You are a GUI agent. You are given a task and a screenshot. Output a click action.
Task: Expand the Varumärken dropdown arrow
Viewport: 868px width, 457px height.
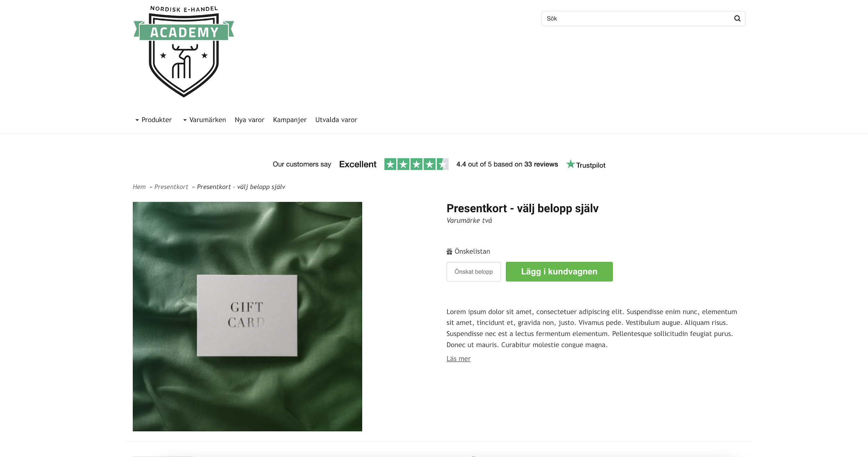pyautogui.click(x=185, y=120)
